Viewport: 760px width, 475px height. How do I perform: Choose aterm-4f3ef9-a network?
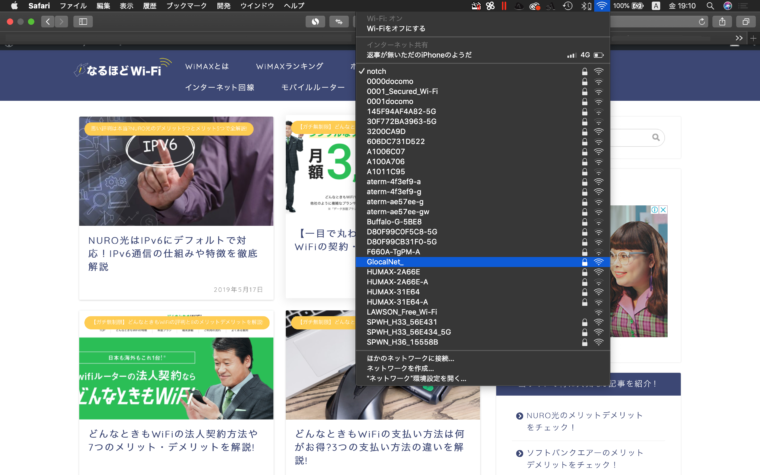[x=482, y=182]
